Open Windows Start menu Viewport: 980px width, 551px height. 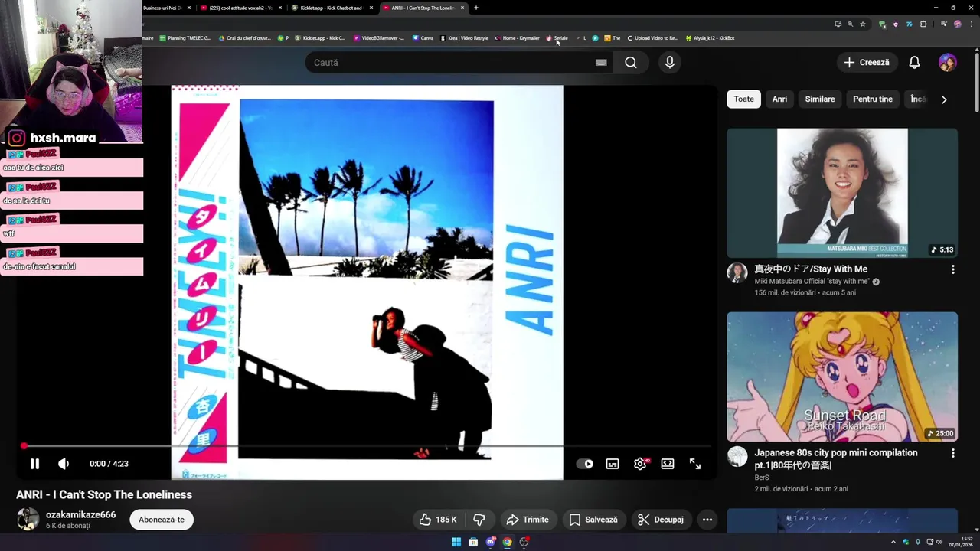(456, 542)
